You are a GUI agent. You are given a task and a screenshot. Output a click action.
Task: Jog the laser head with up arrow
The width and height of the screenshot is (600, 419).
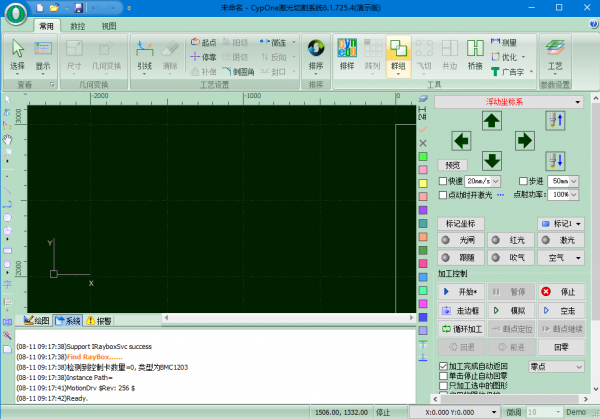click(x=491, y=121)
